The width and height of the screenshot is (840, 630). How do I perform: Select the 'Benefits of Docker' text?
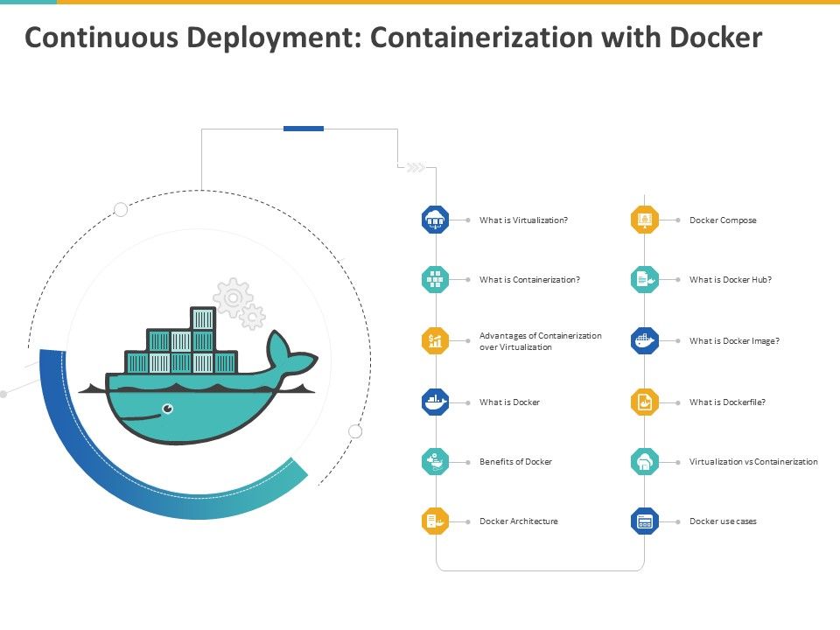coord(515,462)
